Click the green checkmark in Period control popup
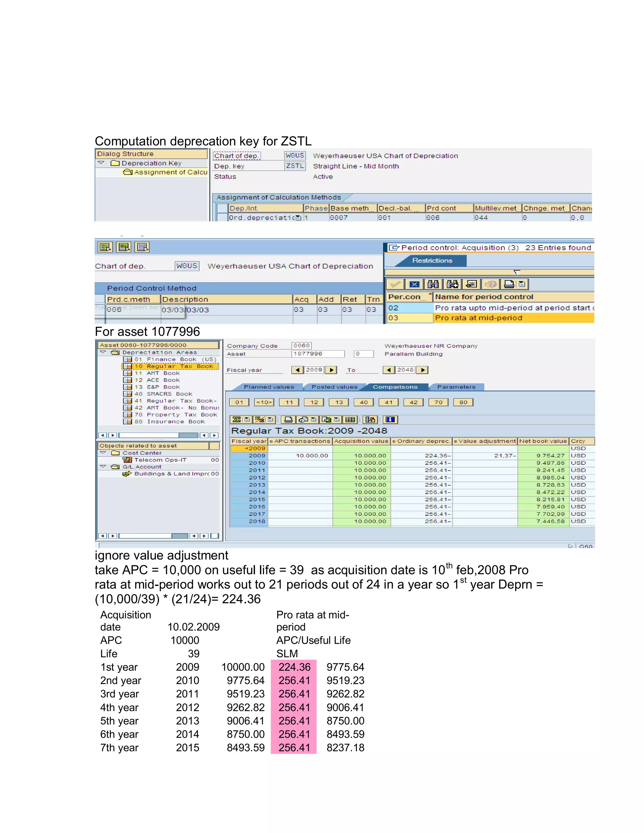 click(x=395, y=284)
